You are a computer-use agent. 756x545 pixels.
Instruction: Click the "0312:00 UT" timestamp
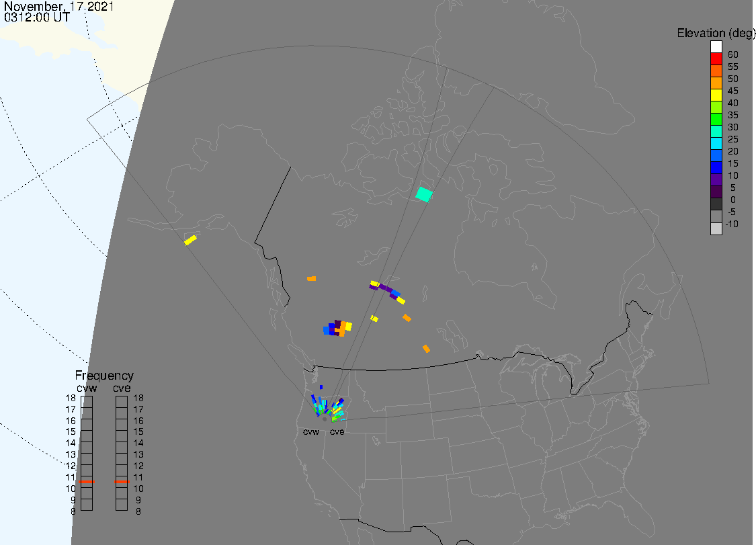(37, 17)
